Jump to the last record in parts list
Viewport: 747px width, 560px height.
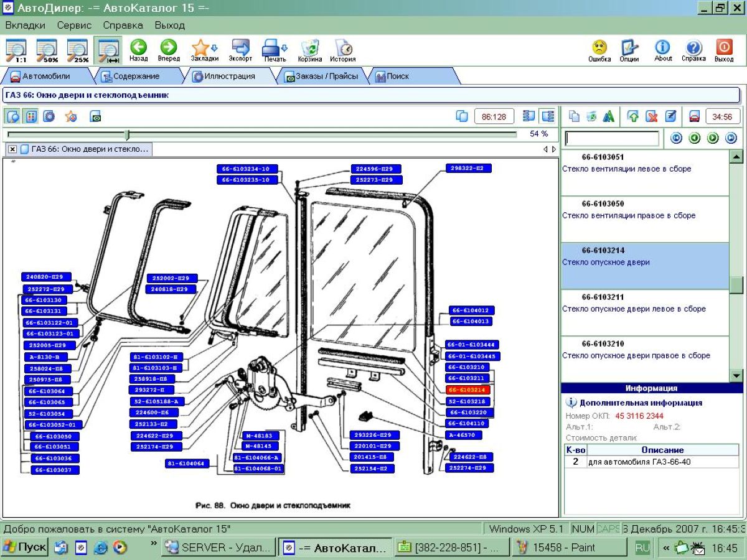click(x=731, y=138)
